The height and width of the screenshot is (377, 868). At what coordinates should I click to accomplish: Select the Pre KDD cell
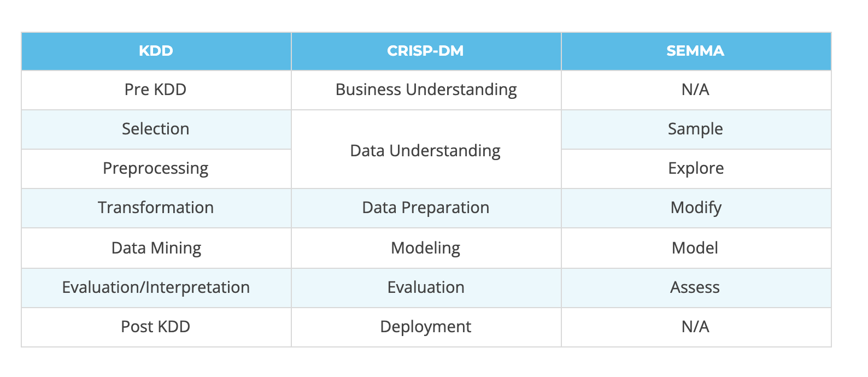[x=156, y=90]
